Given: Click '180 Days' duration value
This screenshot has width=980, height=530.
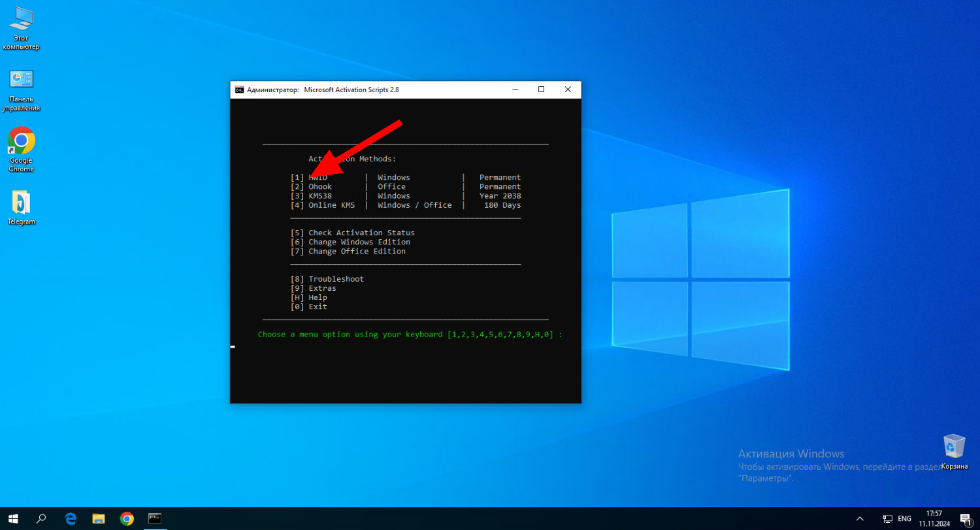Looking at the screenshot, I should [x=502, y=205].
